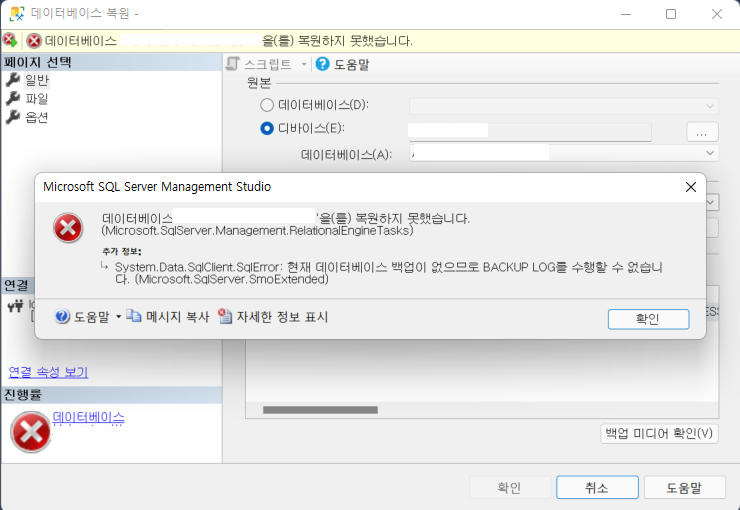Screen dimensions: 740x510
Task: Click the restore-failed icon at banner far left
Action: point(10,40)
